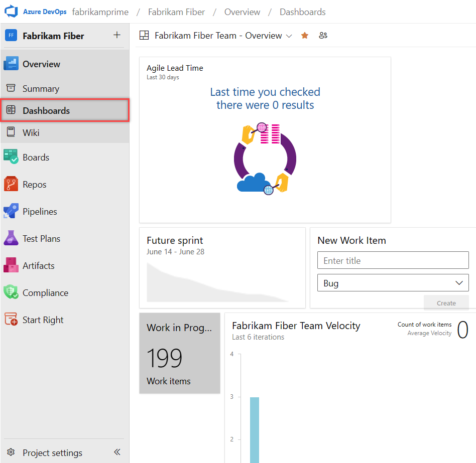The image size is (476, 463).
Task: Open the Boards section icon
Action: coord(11,157)
